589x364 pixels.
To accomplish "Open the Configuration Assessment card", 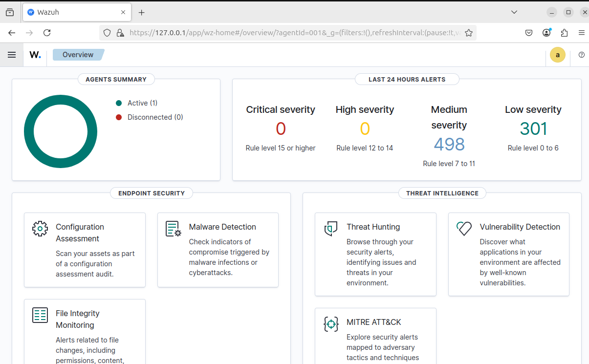I will [x=85, y=250].
